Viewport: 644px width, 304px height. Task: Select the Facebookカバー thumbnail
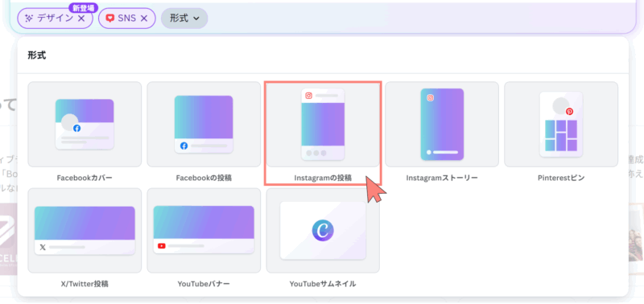pos(85,125)
